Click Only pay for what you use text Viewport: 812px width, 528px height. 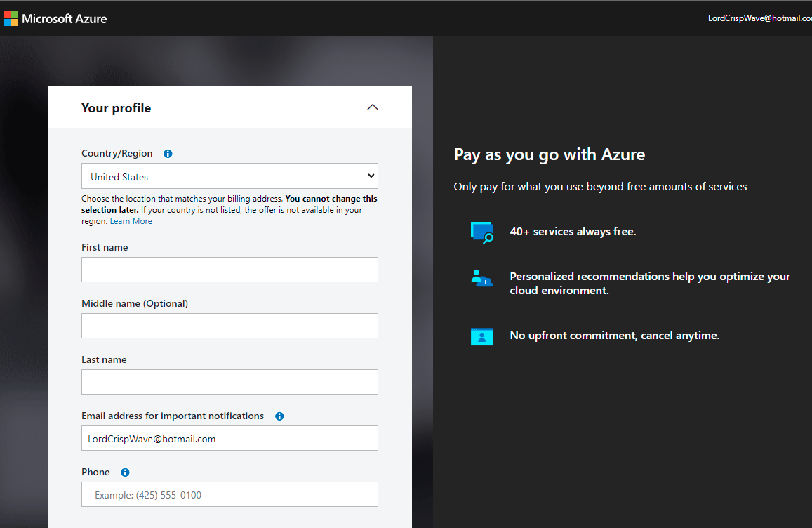[x=600, y=187]
